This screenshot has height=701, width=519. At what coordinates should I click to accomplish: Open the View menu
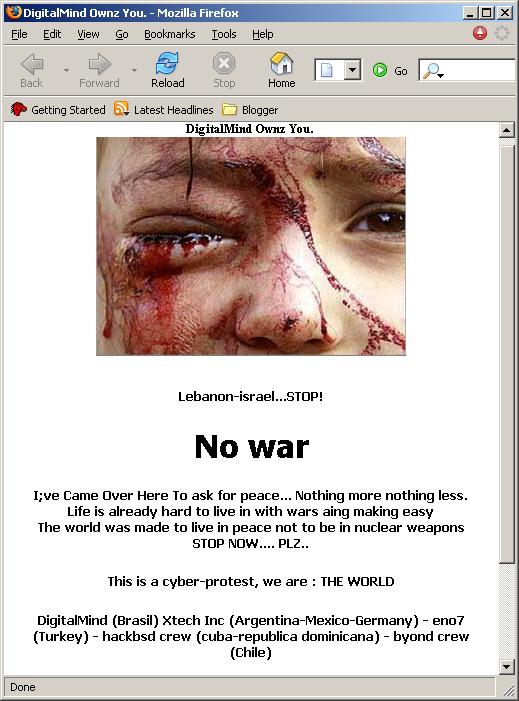88,34
